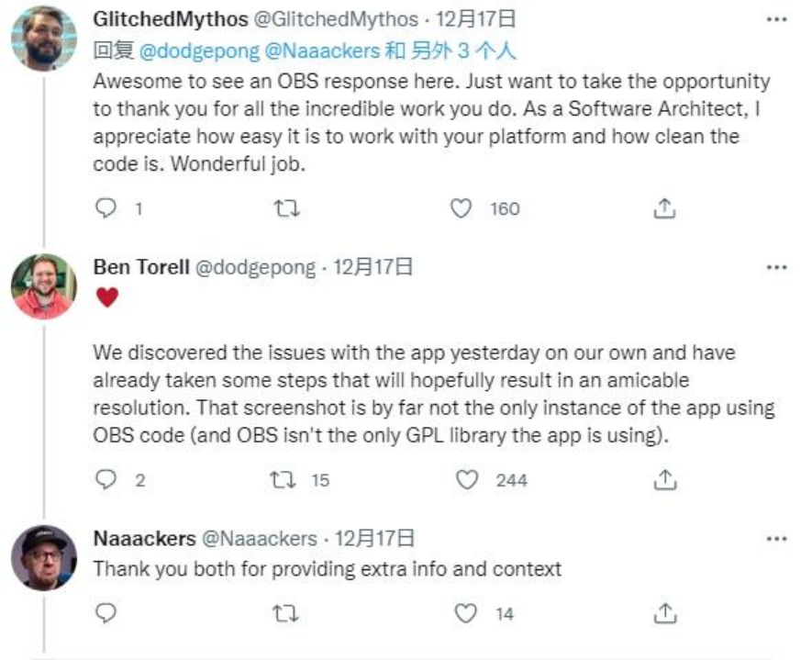Like Ben Torell's tweet with 244 likes
The width and height of the screenshot is (812, 660).
[x=468, y=479]
